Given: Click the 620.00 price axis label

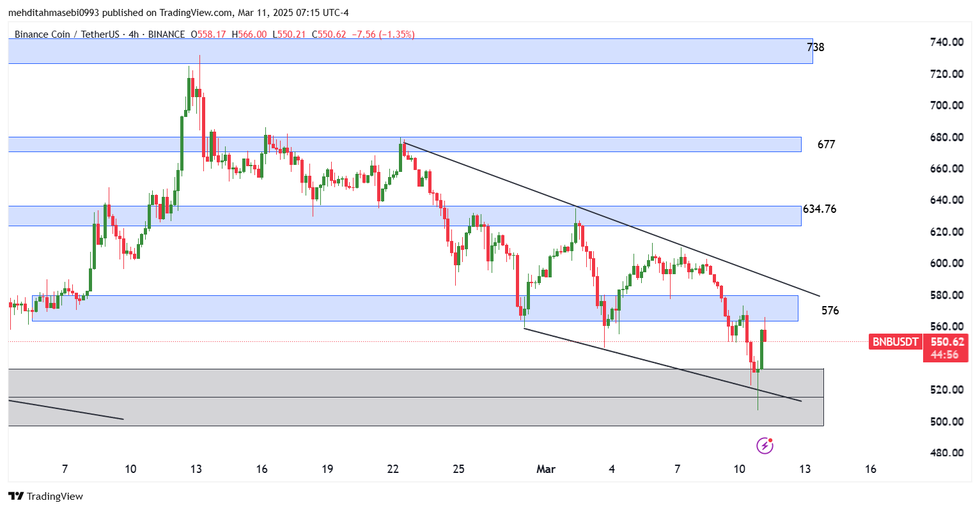Looking at the screenshot, I should (947, 232).
